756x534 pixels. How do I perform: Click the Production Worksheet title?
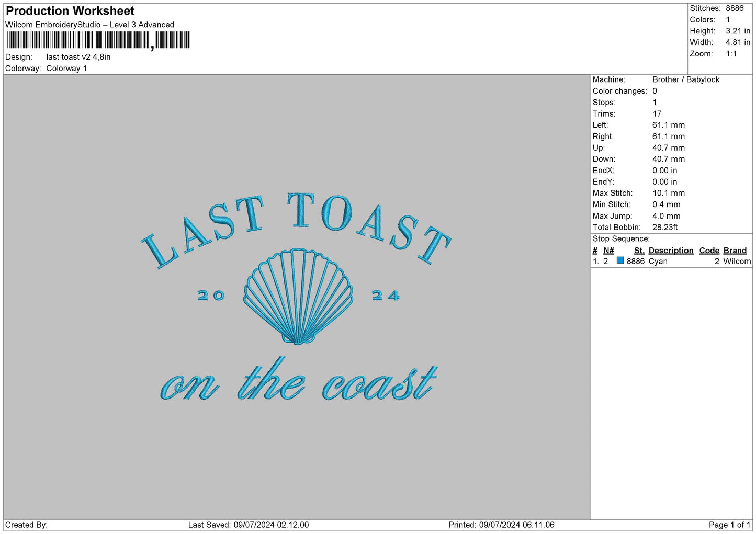tap(70, 11)
